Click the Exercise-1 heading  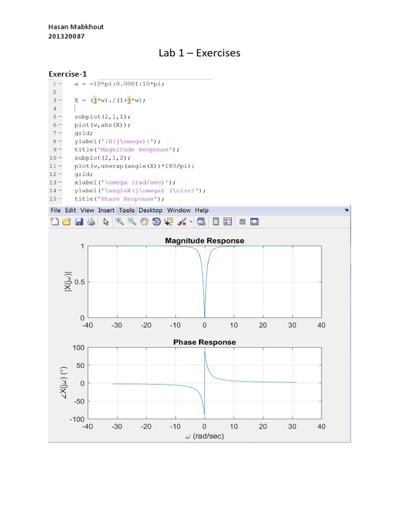pos(68,74)
